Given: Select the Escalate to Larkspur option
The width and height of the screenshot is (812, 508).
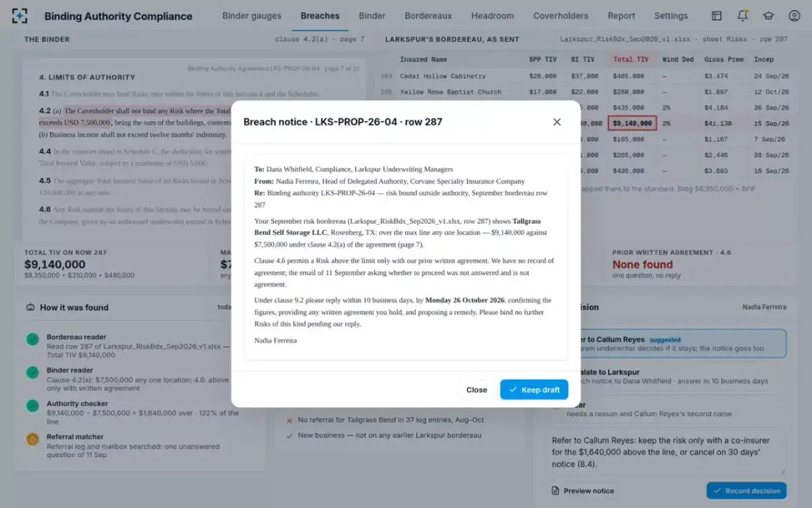Looking at the screenshot, I should coord(667,377).
